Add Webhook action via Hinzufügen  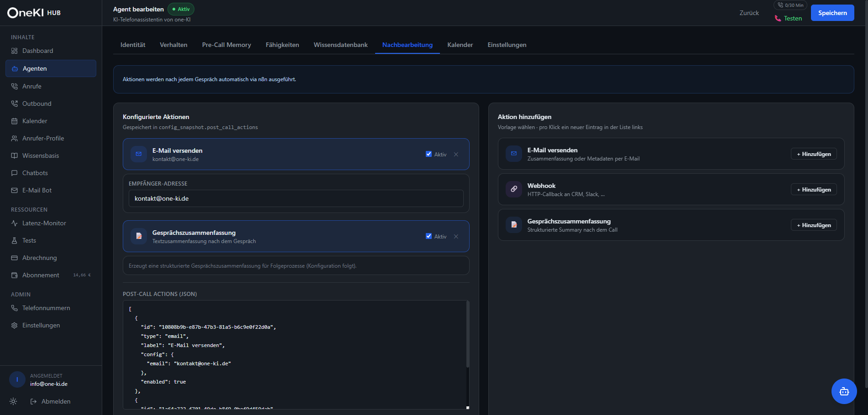[x=814, y=190]
